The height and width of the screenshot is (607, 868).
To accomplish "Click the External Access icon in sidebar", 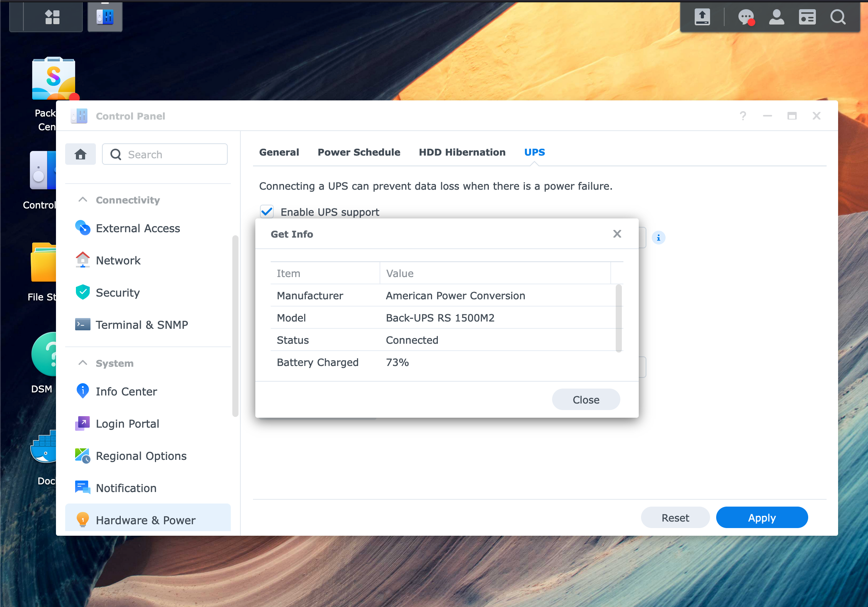I will (83, 228).
